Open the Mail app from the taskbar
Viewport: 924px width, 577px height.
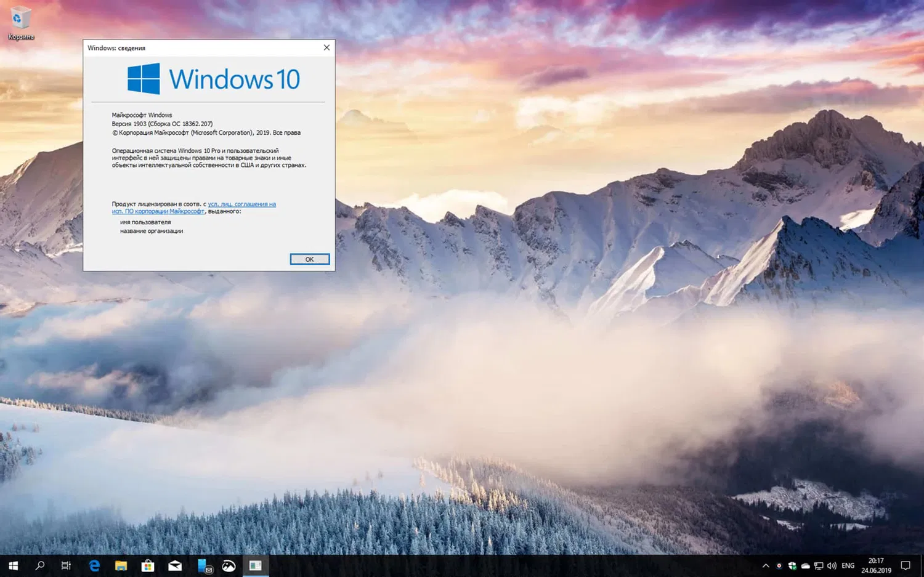174,565
